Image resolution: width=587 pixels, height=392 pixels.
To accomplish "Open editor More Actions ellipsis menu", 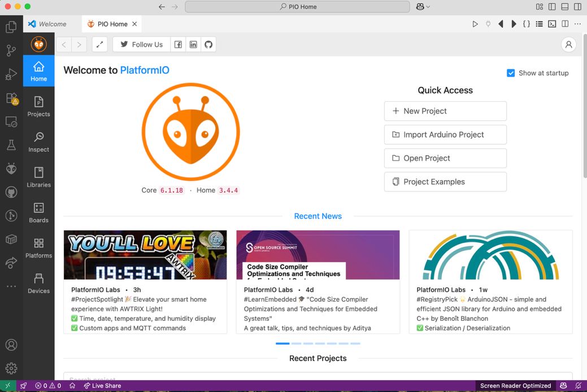I will point(577,24).
